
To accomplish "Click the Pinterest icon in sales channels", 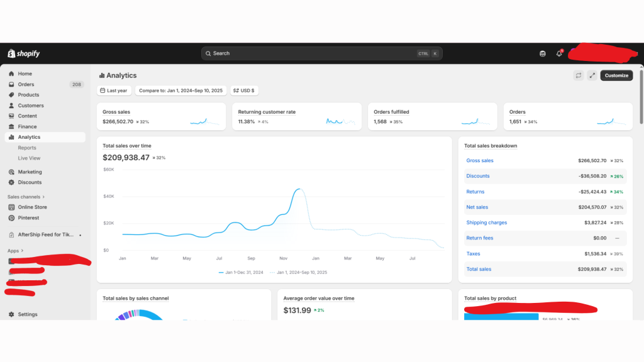I will [11, 218].
